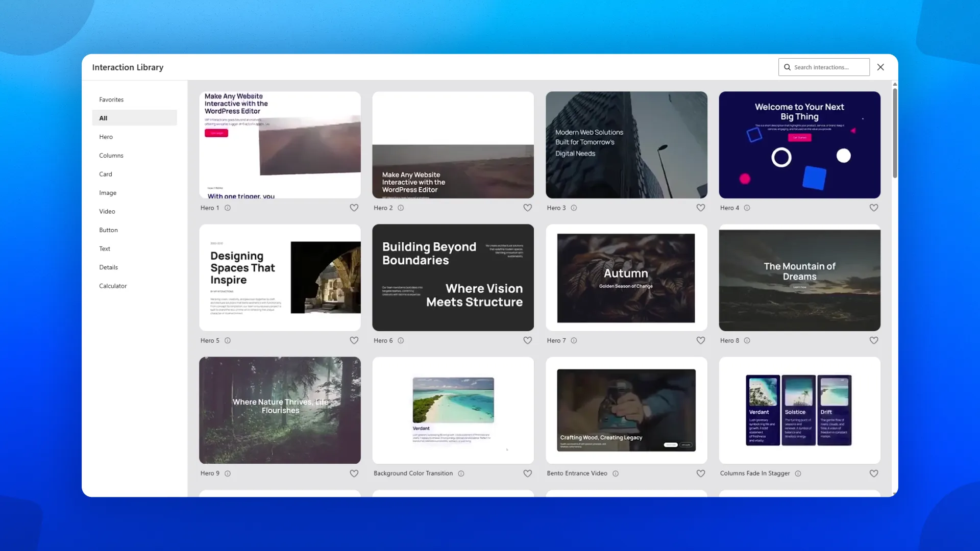The width and height of the screenshot is (980, 551).
Task: Select the Hero 7 Autumn thumbnail
Action: [x=626, y=278]
